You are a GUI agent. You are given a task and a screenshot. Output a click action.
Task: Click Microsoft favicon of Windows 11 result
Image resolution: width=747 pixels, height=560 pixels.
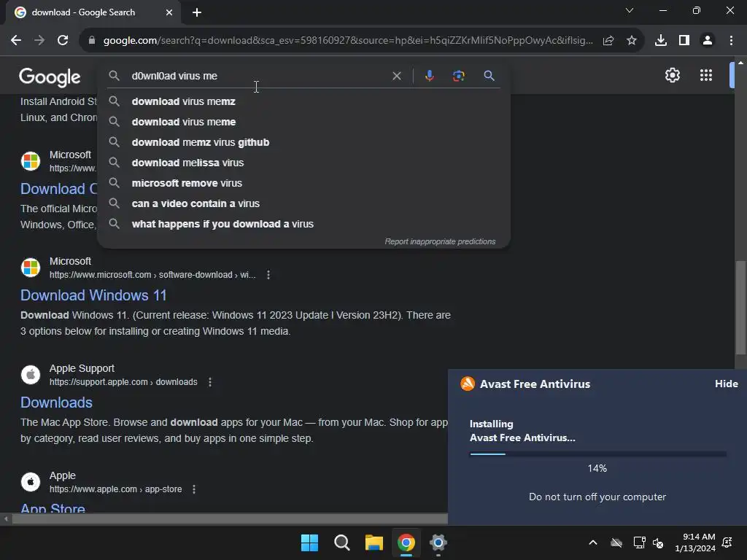point(31,267)
